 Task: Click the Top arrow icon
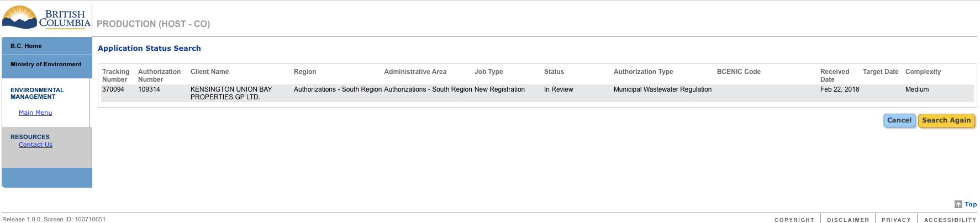[958, 204]
